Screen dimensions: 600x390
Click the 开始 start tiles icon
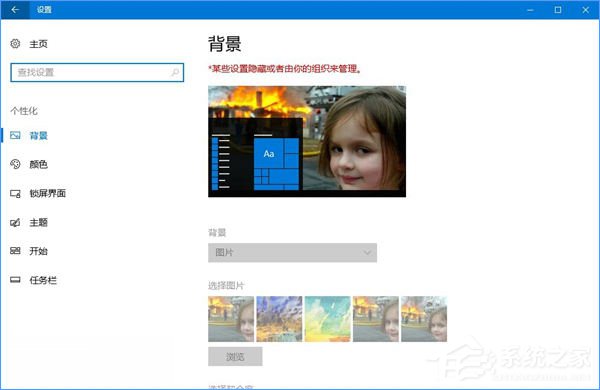pyautogui.click(x=15, y=251)
